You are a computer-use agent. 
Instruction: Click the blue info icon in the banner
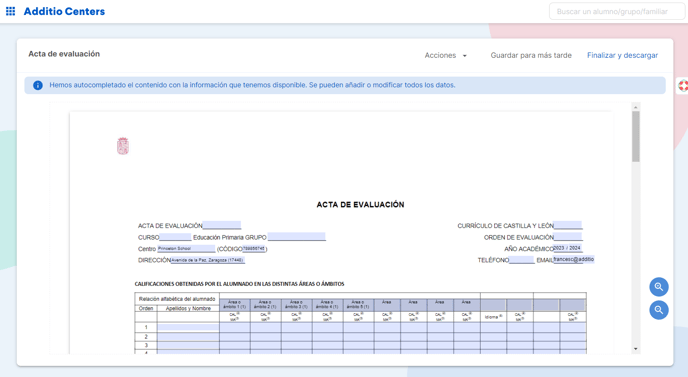[38, 85]
